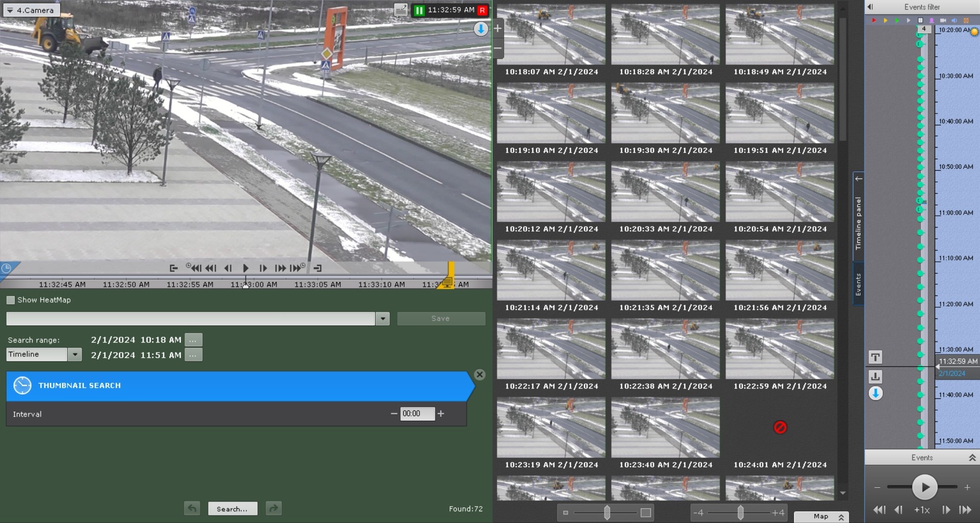Toggle the camera events filter icon
Screen dimensions: 980x523
pyautogui.click(x=943, y=20)
